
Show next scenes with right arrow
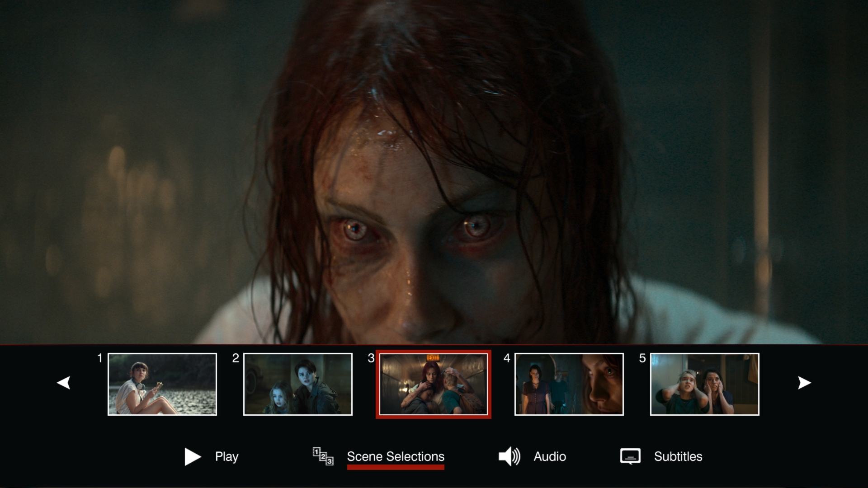tap(804, 383)
